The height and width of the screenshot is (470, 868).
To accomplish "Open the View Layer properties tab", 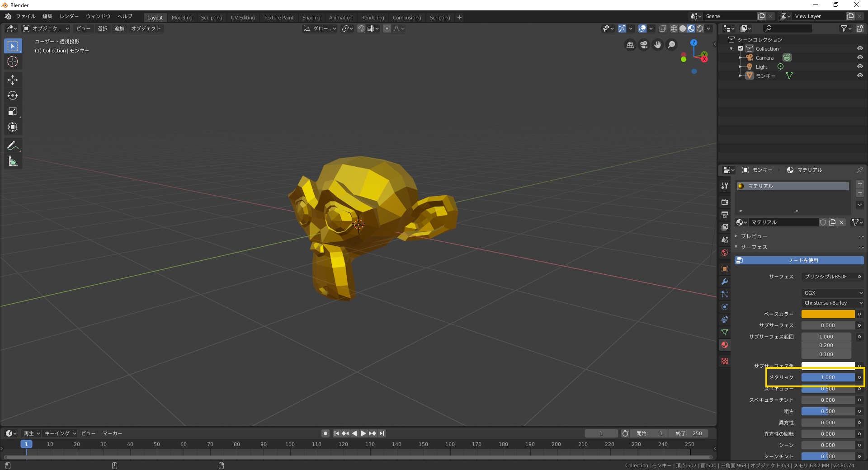I will pos(725,227).
